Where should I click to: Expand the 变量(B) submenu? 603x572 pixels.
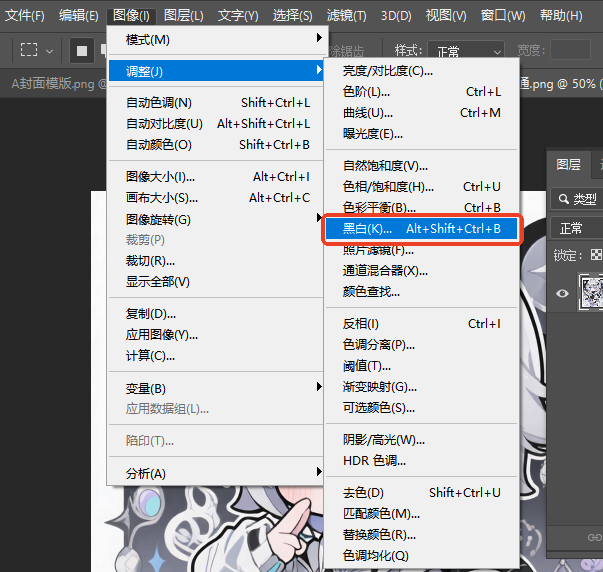point(215,388)
